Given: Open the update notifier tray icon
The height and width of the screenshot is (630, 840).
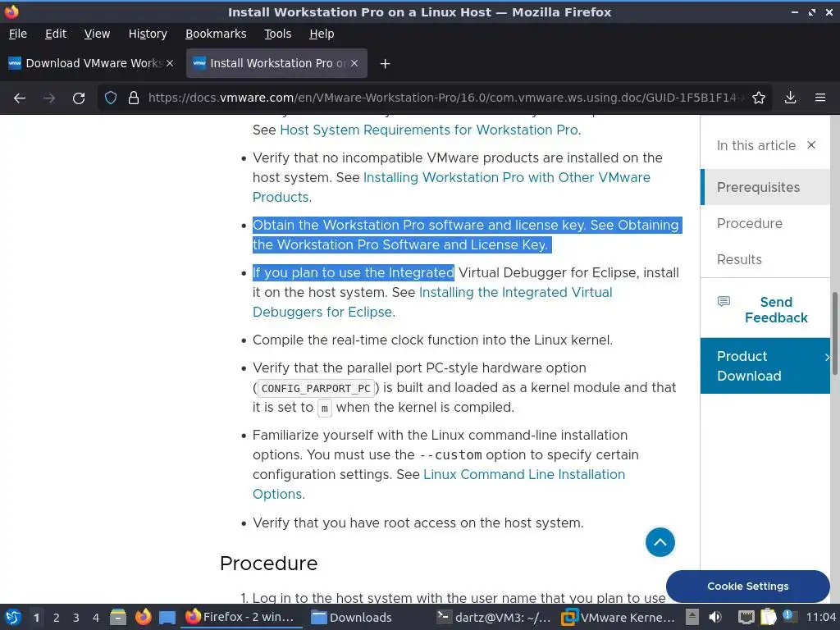Looking at the screenshot, I should pos(789,616).
